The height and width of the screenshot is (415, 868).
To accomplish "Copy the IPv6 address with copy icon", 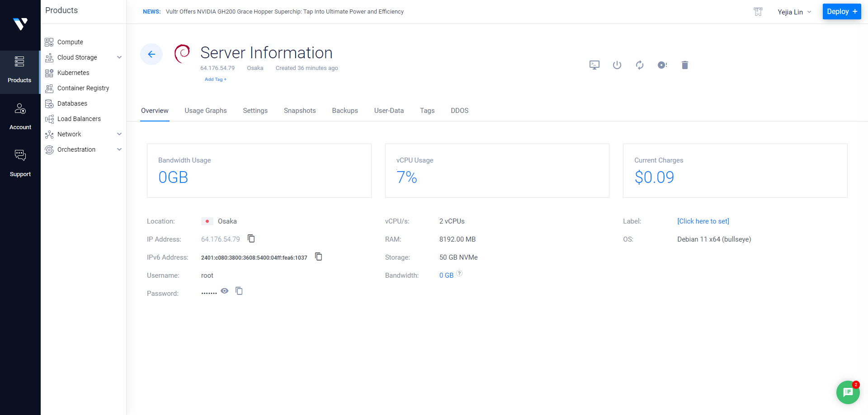I will pyautogui.click(x=319, y=256).
